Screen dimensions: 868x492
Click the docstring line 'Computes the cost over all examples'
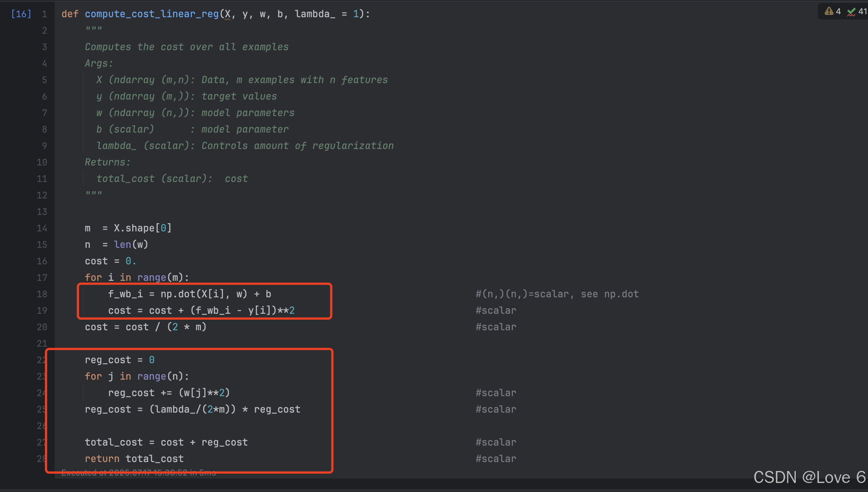coord(187,47)
